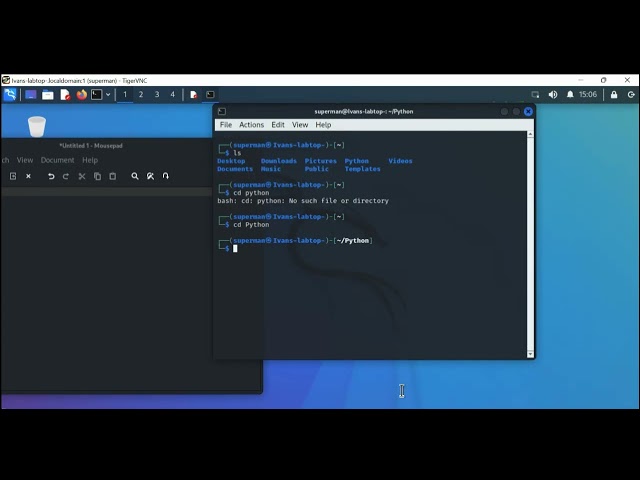This screenshot has height=480, width=640.
Task: Click the Mousepad undo icon
Action: pos(51,176)
